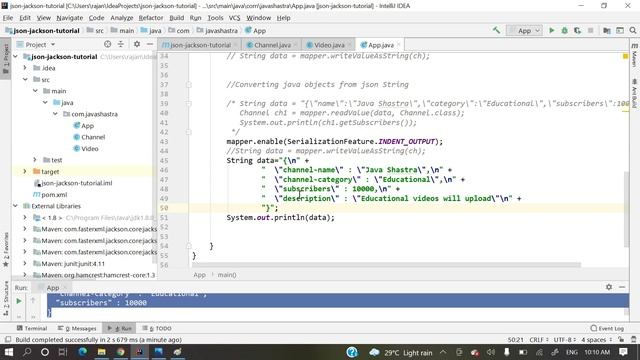Open the TODO tool window
Screen dimensions: 640x360
157,328
